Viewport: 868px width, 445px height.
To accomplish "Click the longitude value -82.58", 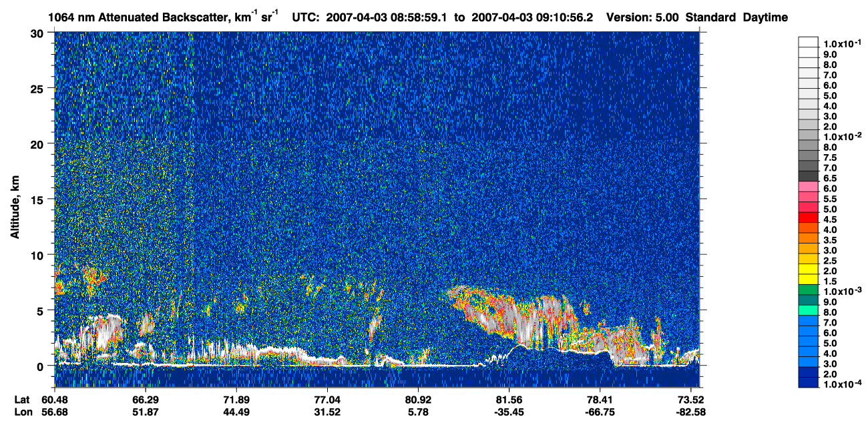I will [x=691, y=412].
